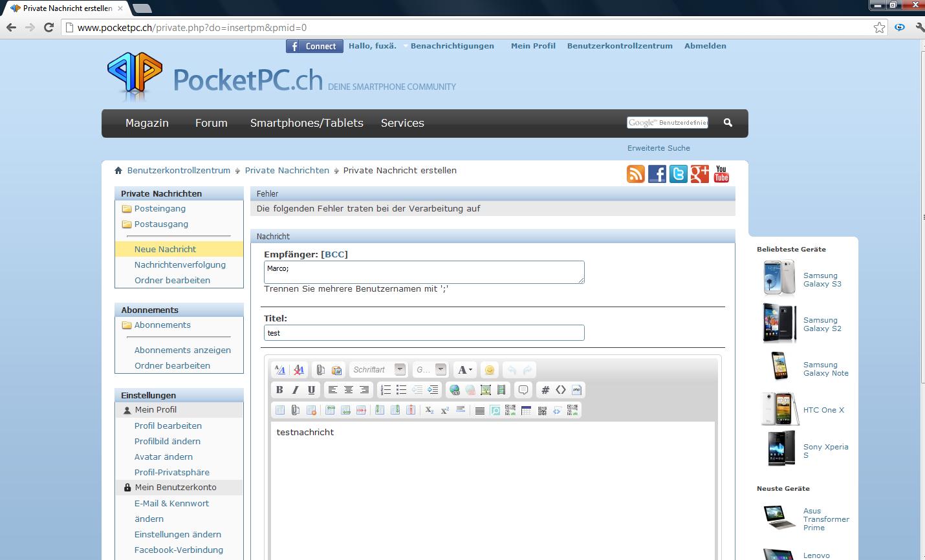Open Posteingang folder
The image size is (925, 560).
(x=160, y=209)
